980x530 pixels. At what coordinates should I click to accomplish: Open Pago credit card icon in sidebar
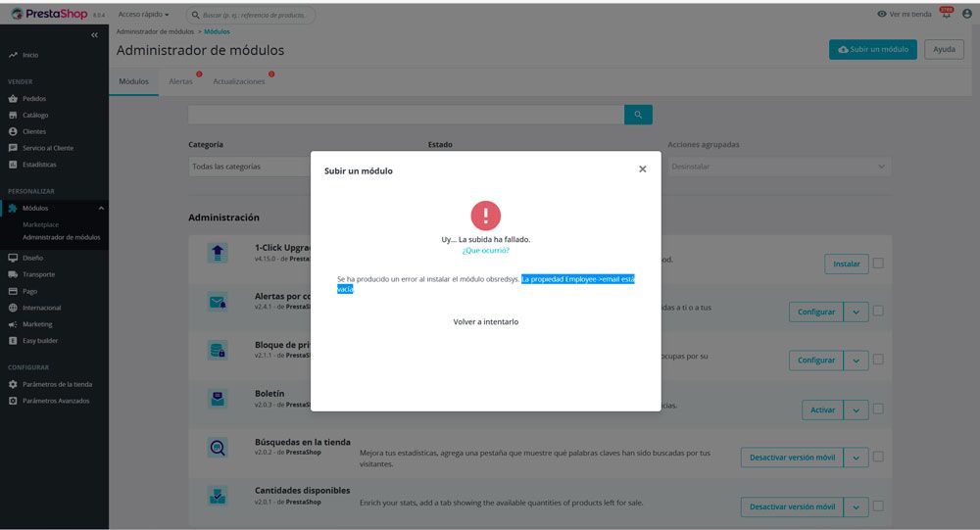[13, 291]
